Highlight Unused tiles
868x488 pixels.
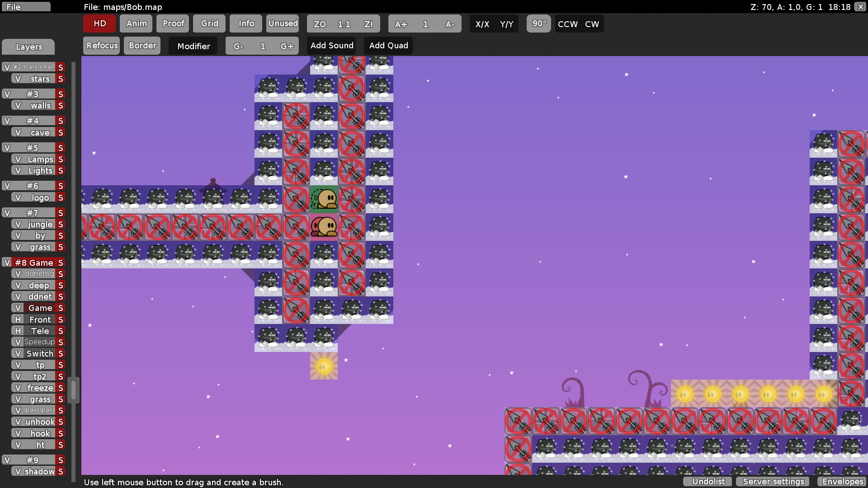click(283, 23)
